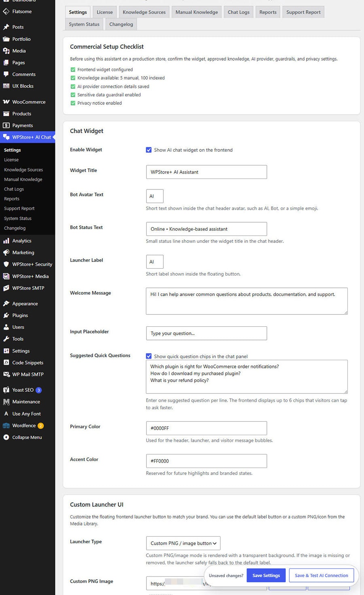The image size is (364, 595).
Task: Click the Comments bubble icon
Action: click(6, 74)
